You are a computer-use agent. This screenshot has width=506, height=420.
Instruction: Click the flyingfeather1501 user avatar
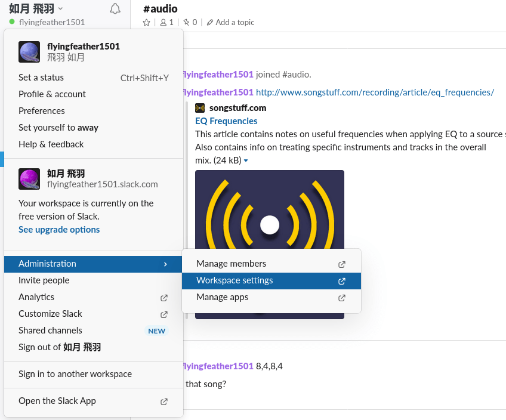coord(29,52)
